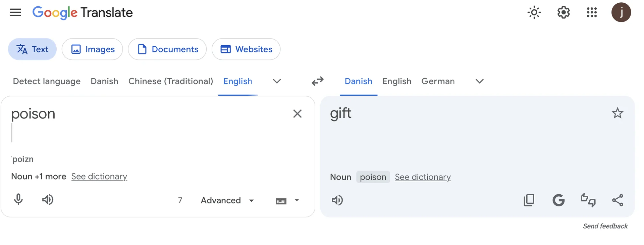Share the translation
This screenshot has width=644, height=245.
(618, 200)
